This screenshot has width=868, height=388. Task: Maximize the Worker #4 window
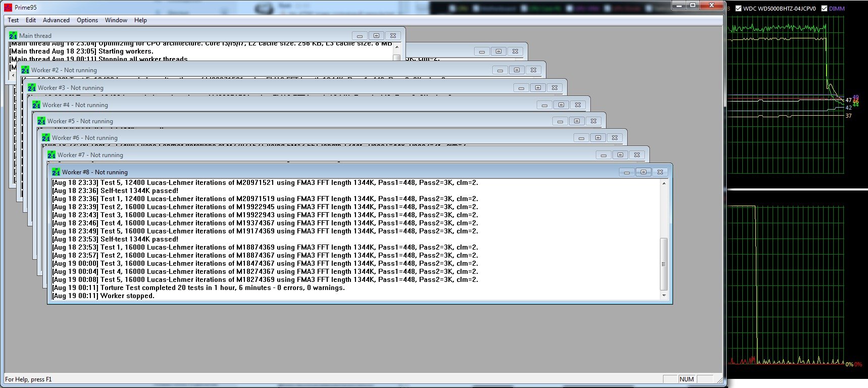tap(561, 105)
